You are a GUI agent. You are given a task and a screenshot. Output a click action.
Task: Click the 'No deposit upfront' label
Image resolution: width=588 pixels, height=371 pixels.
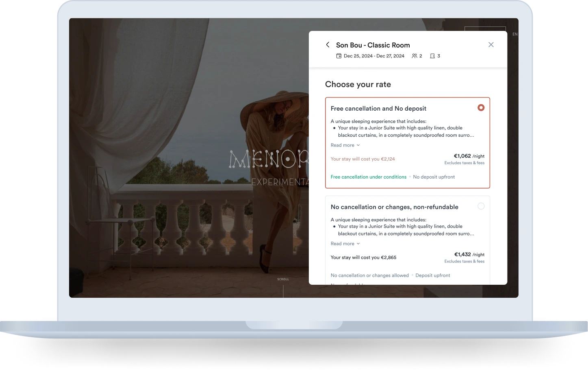click(x=434, y=177)
